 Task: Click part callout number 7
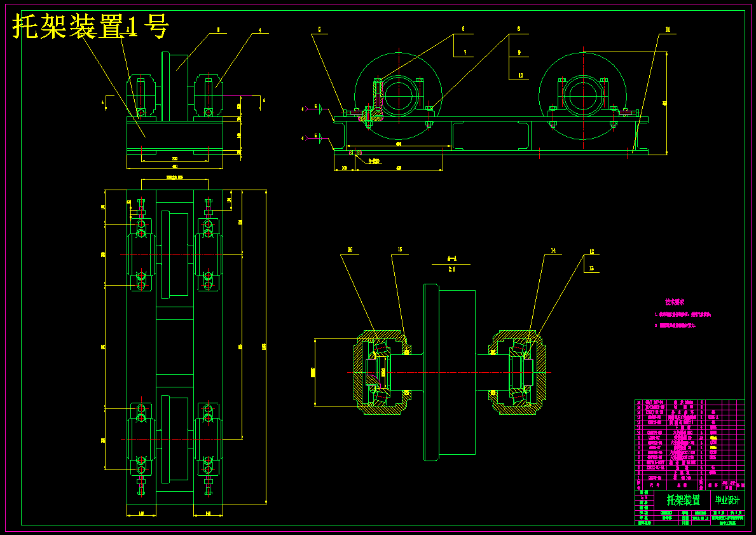[x=465, y=53]
